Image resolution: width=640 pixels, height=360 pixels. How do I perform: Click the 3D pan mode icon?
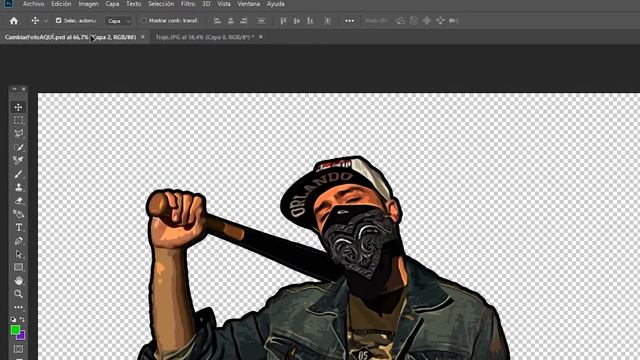[x=427, y=20]
